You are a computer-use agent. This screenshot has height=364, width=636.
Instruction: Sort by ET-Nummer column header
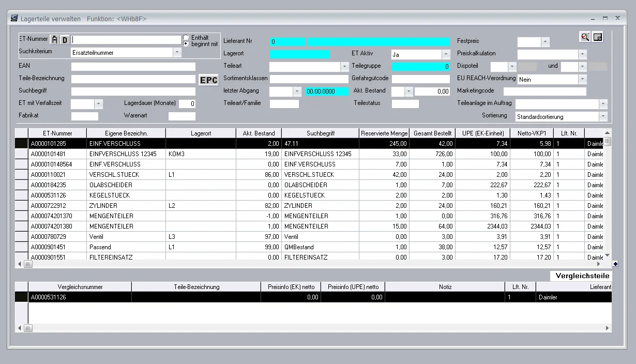point(57,133)
